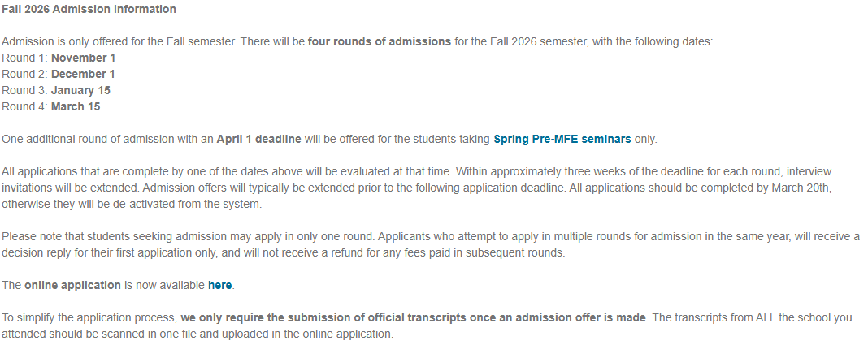Select the Round 4 March 15 date
868x345 pixels.
click(x=76, y=106)
